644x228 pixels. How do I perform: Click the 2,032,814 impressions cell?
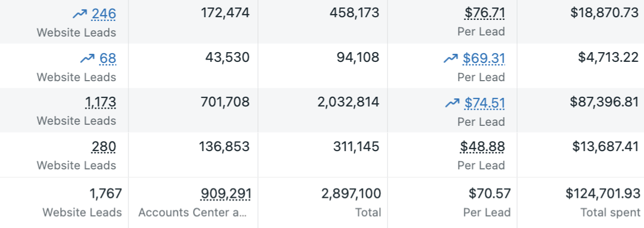tap(348, 102)
